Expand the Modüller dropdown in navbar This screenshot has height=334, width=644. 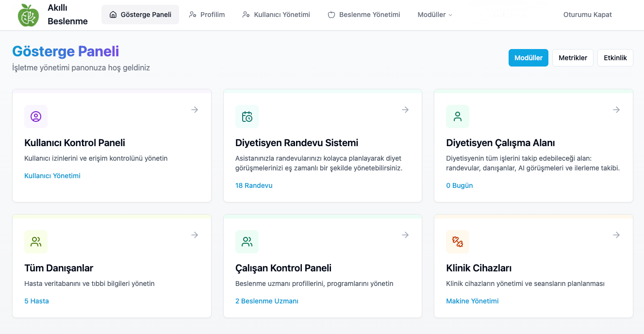(x=435, y=15)
